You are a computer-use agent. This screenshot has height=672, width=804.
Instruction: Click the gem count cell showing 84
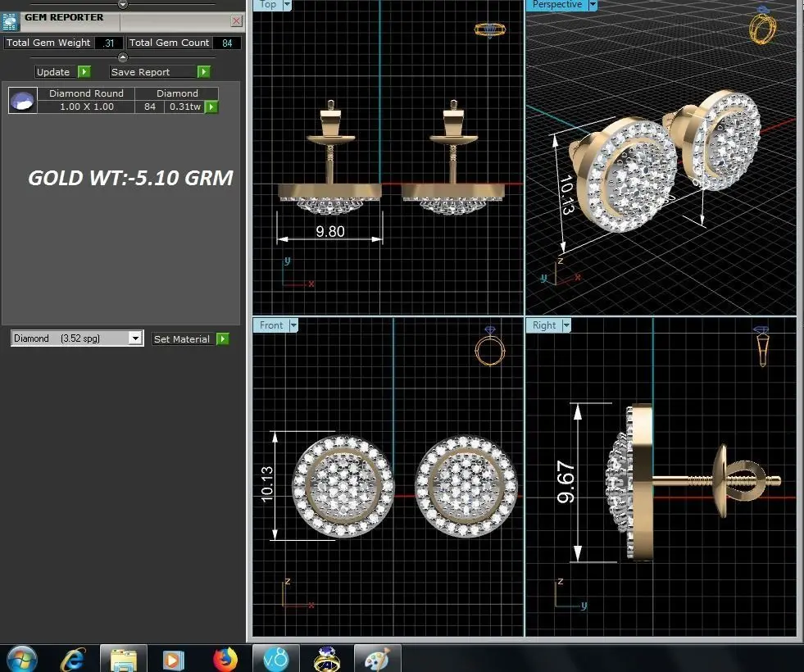tap(150, 107)
